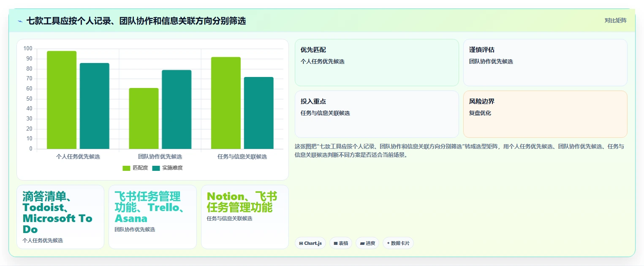644x266 pixels.
Task: Click the 匹配度 bar for 团队协作优先候选
Action: point(144,118)
